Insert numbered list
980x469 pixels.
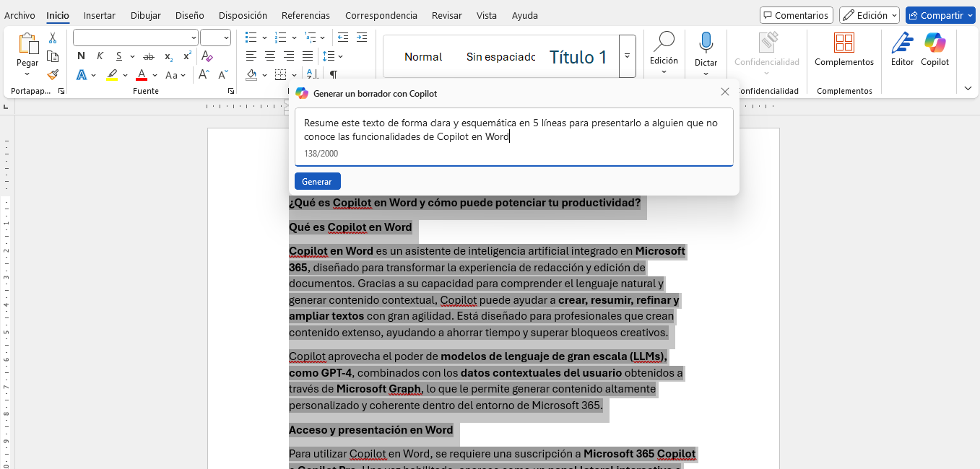click(281, 38)
